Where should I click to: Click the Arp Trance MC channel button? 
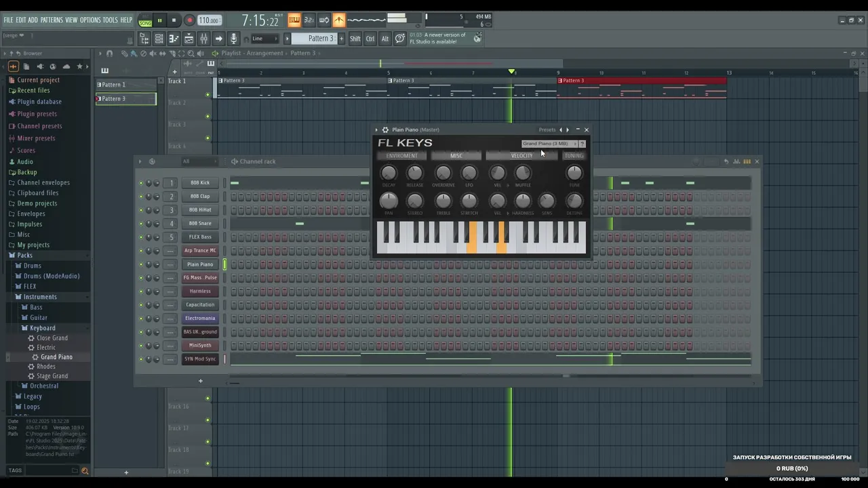(200, 251)
